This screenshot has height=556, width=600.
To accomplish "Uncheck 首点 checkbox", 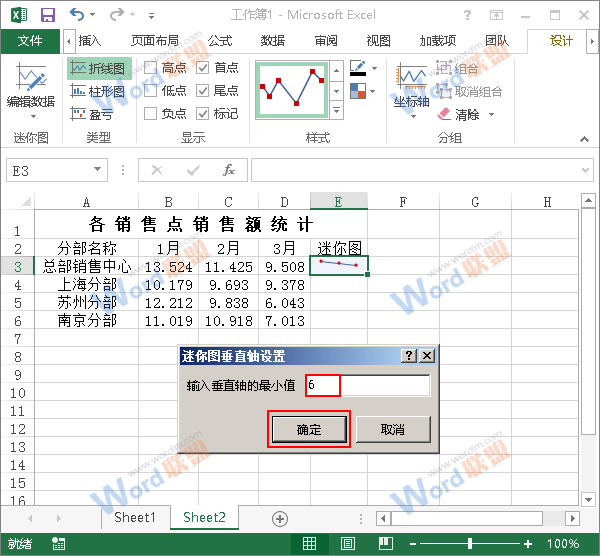I will [x=202, y=68].
